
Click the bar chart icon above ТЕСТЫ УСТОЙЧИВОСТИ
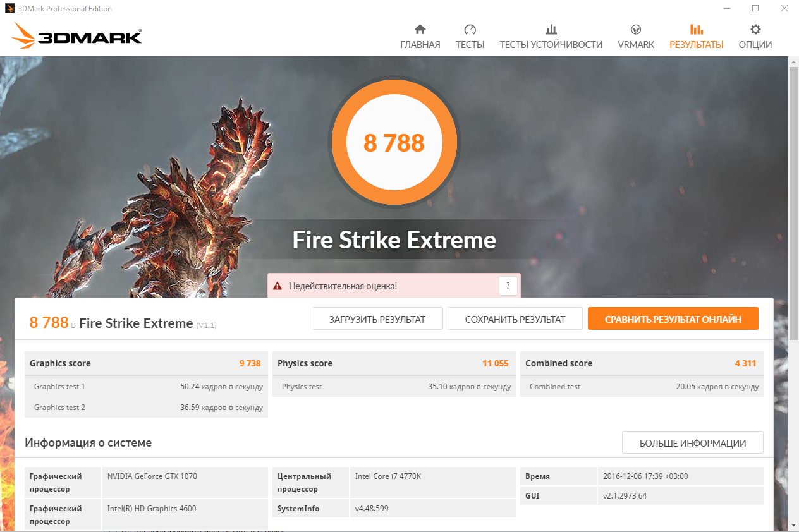[x=551, y=29]
